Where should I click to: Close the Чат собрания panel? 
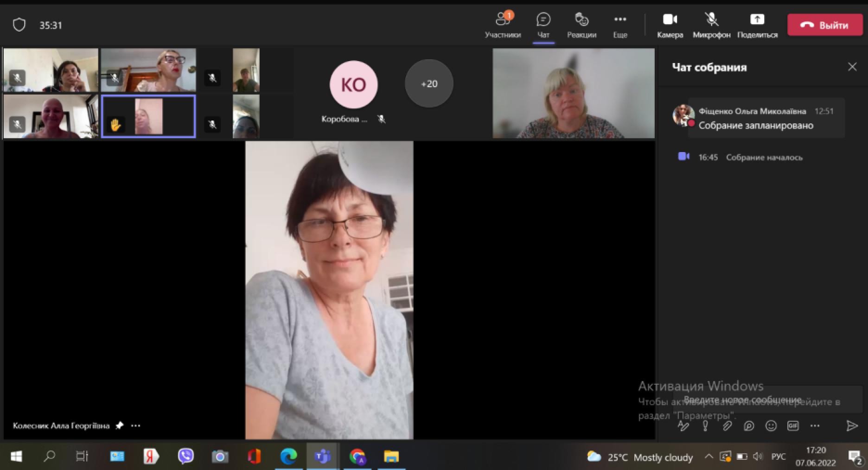pos(852,67)
